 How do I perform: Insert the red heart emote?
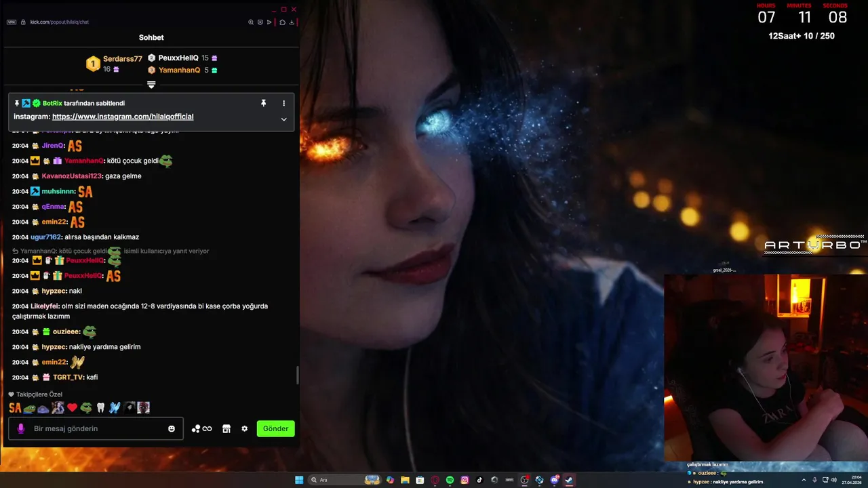[x=72, y=408]
